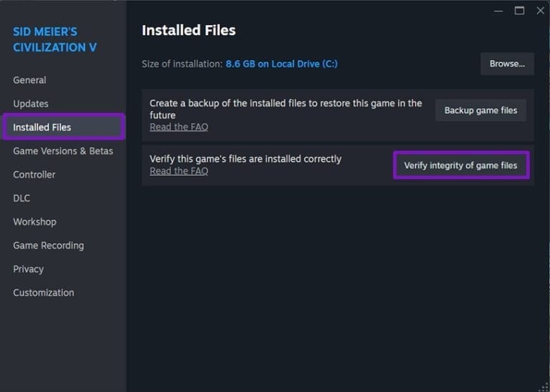The height and width of the screenshot is (392, 550).
Task: Switch to Workshop settings
Action: [34, 222]
